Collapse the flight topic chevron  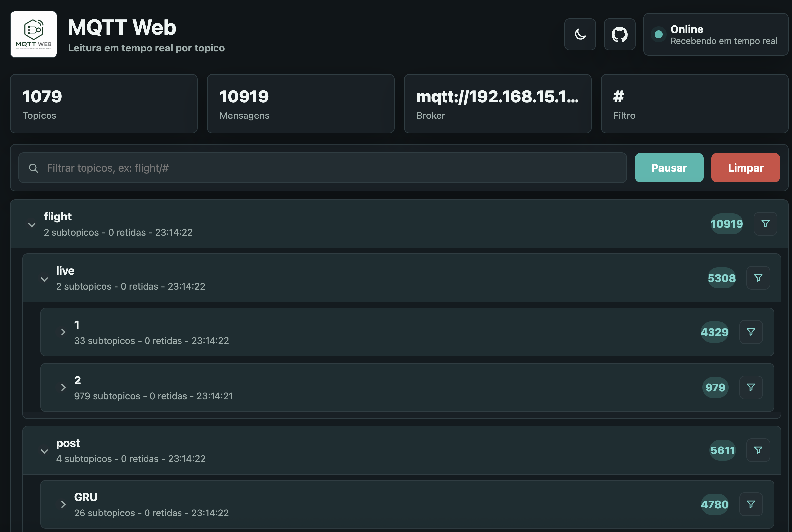point(32,225)
